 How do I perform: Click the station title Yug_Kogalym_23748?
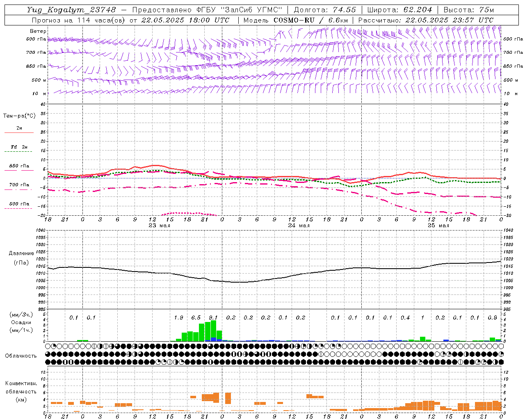point(71,10)
